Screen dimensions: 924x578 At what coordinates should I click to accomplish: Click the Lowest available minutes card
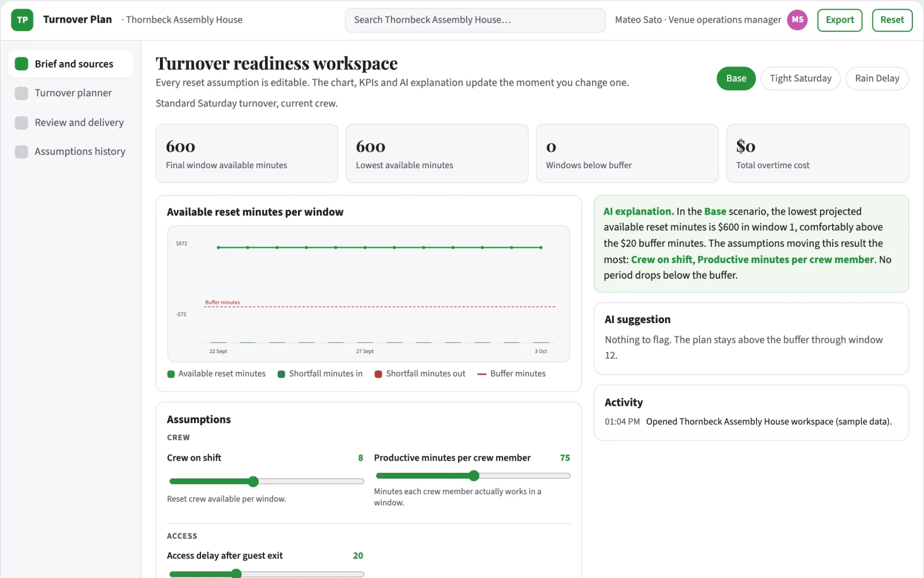[437, 153]
